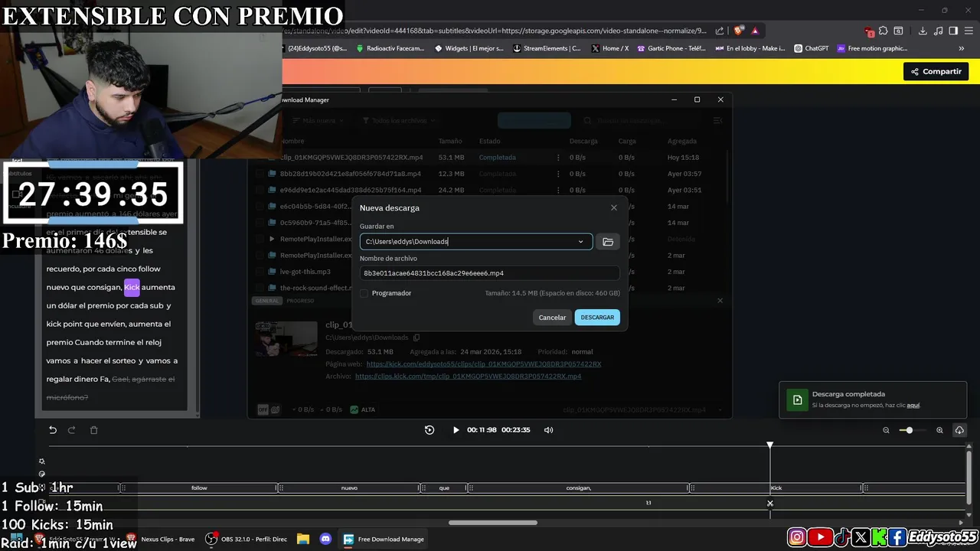This screenshot has width=980, height=551.
Task: Select the 'que' subtitle segment
Action: click(x=444, y=487)
